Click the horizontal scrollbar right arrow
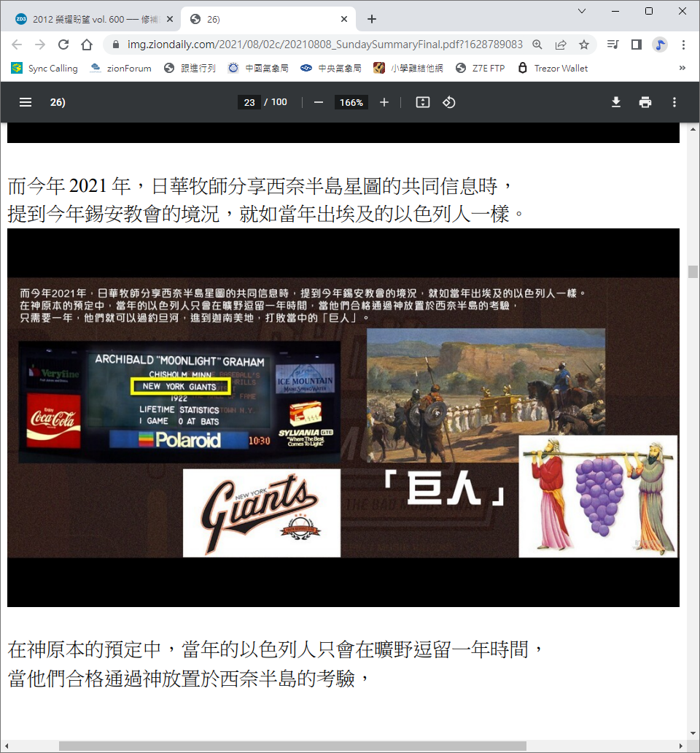 click(x=681, y=746)
